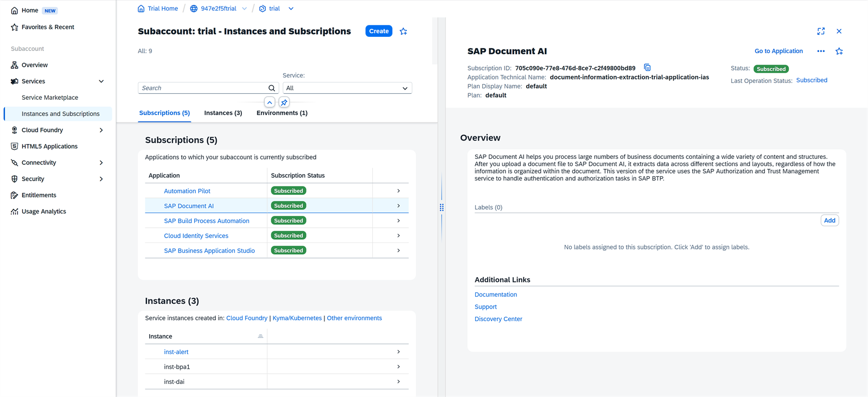Pin the filter header bar
Screen dimensions: 868x397
point(284,102)
